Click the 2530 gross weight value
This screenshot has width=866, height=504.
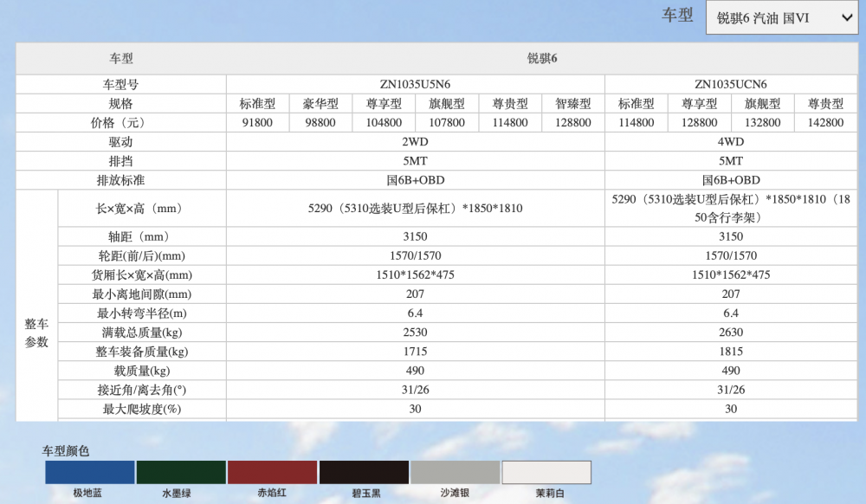[x=415, y=333]
